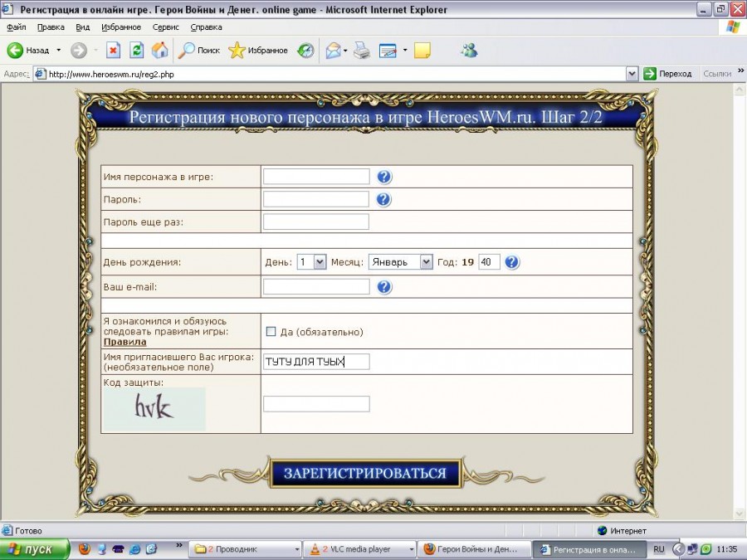
Task: Click help icon next to character name
Action: point(384,177)
